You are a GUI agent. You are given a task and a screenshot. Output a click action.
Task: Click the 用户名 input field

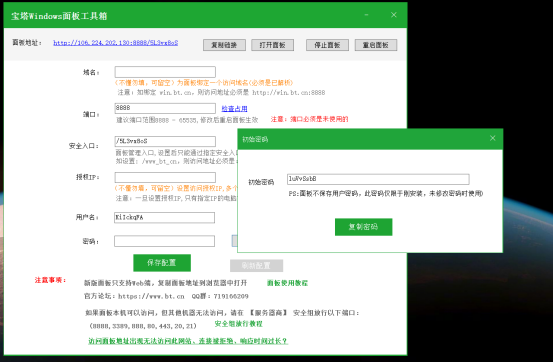coord(164,218)
